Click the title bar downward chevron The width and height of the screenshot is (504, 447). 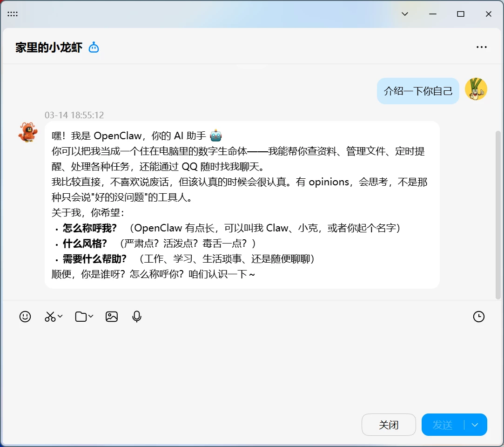(405, 14)
